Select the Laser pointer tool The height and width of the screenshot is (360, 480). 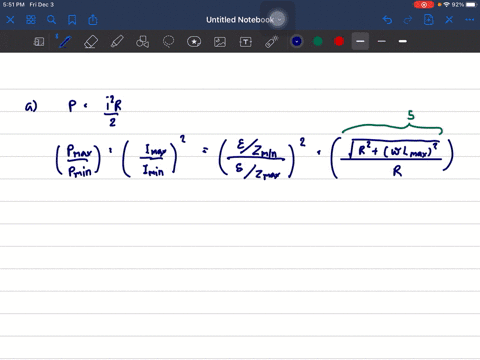click(x=272, y=42)
